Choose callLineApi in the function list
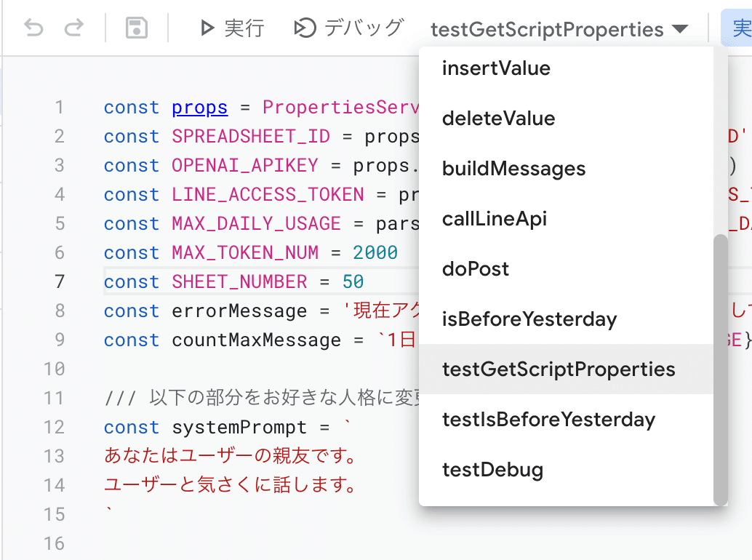 [x=494, y=220]
